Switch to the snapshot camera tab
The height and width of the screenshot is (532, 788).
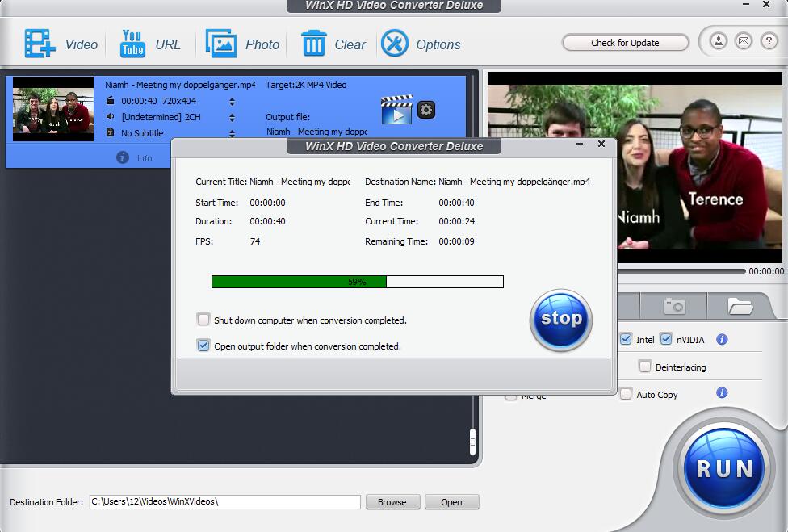(x=673, y=306)
